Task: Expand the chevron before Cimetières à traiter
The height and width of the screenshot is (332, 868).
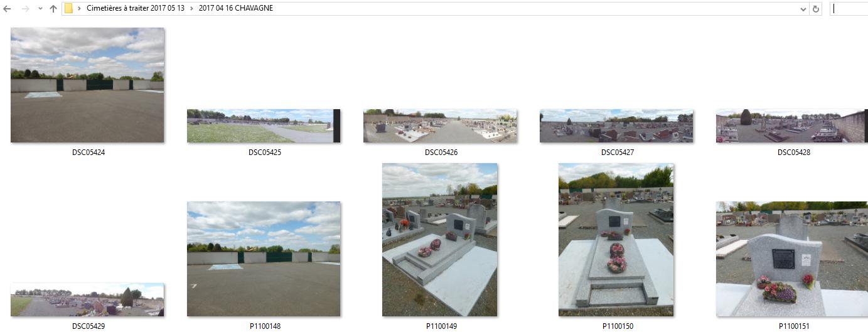Action: [79, 9]
